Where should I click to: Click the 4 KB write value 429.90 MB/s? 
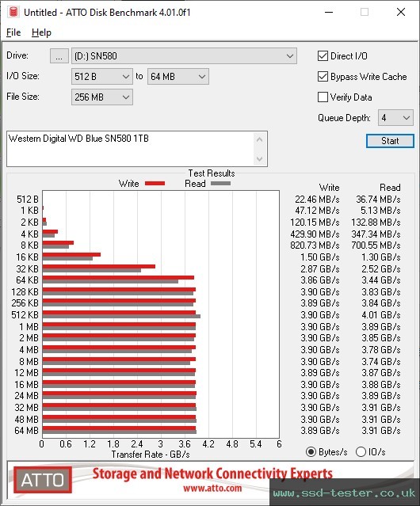pyautogui.click(x=315, y=234)
